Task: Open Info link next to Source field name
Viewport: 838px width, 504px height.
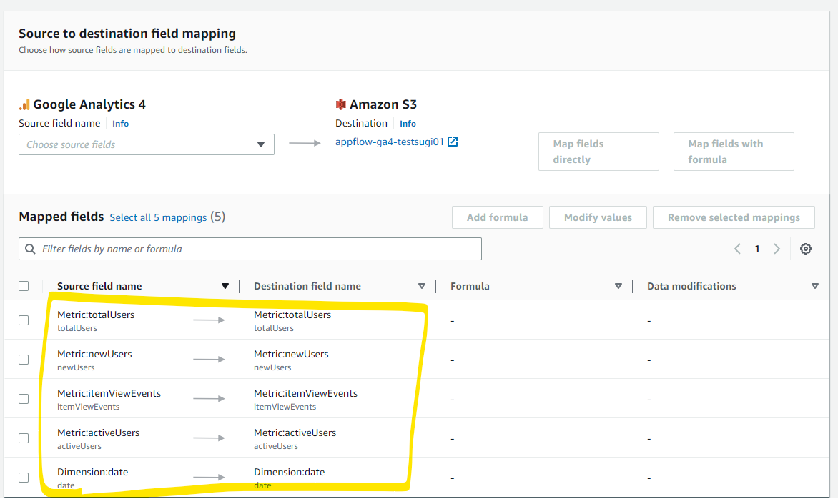Action: 120,124
